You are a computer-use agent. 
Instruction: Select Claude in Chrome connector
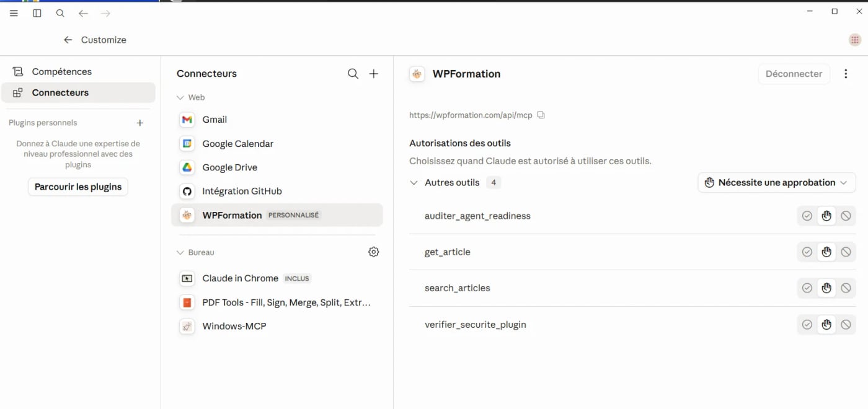pos(277,279)
